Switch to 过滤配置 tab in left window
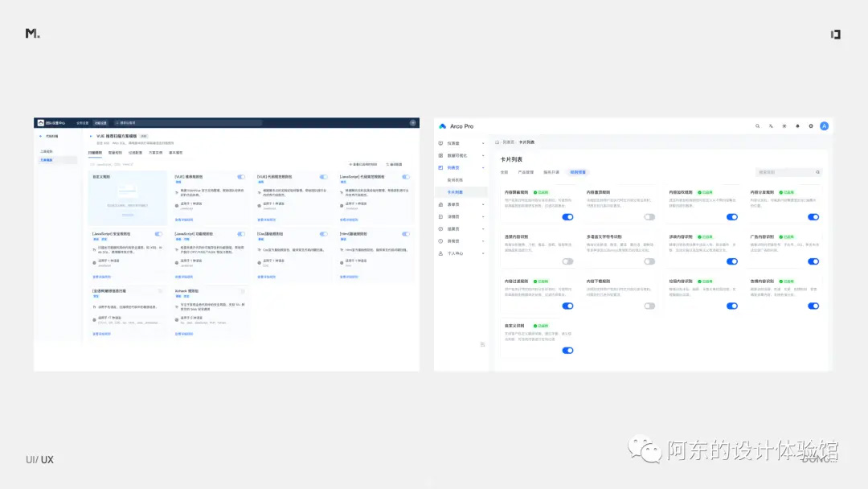 click(x=136, y=153)
